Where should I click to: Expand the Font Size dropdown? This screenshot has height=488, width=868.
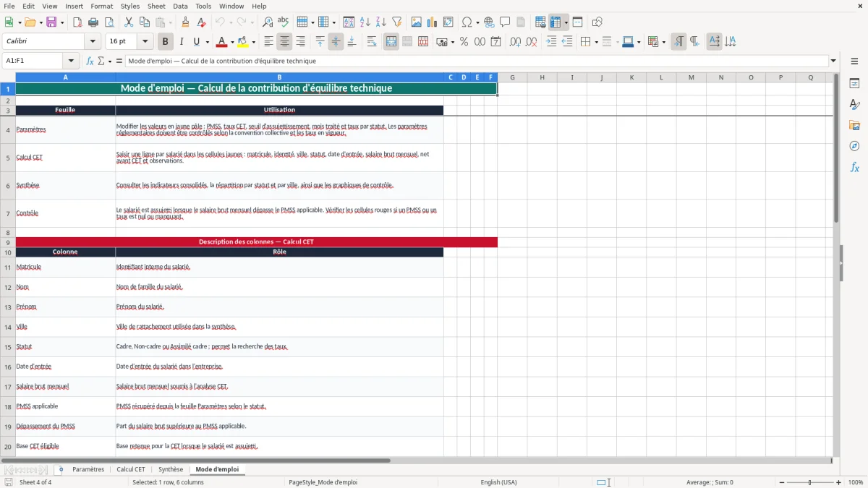145,42
